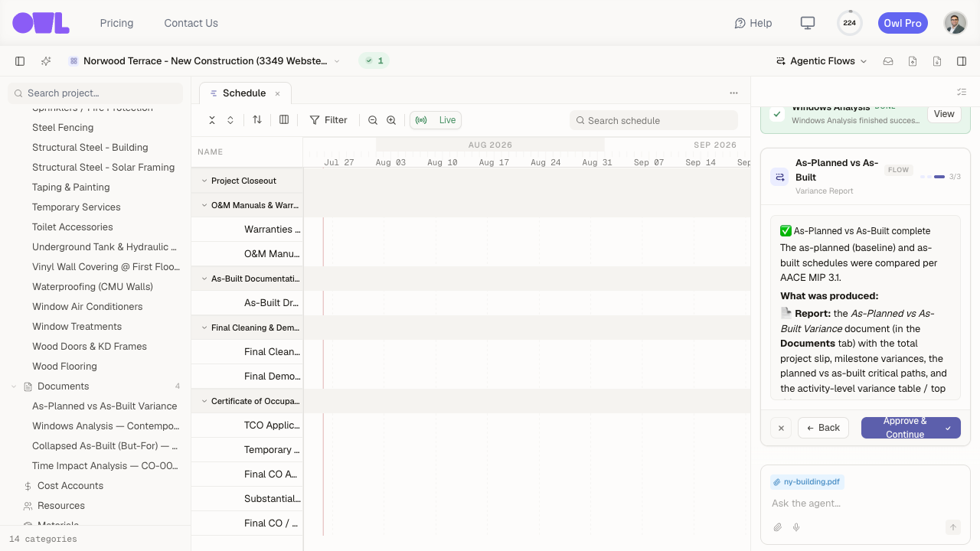Click the Owl Pro button
Image resolution: width=980 pixels, height=551 pixels.
point(903,23)
